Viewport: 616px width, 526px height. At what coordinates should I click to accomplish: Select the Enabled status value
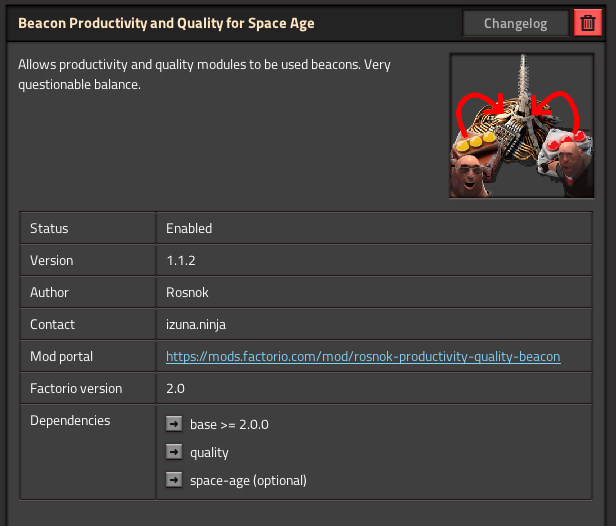tap(189, 228)
